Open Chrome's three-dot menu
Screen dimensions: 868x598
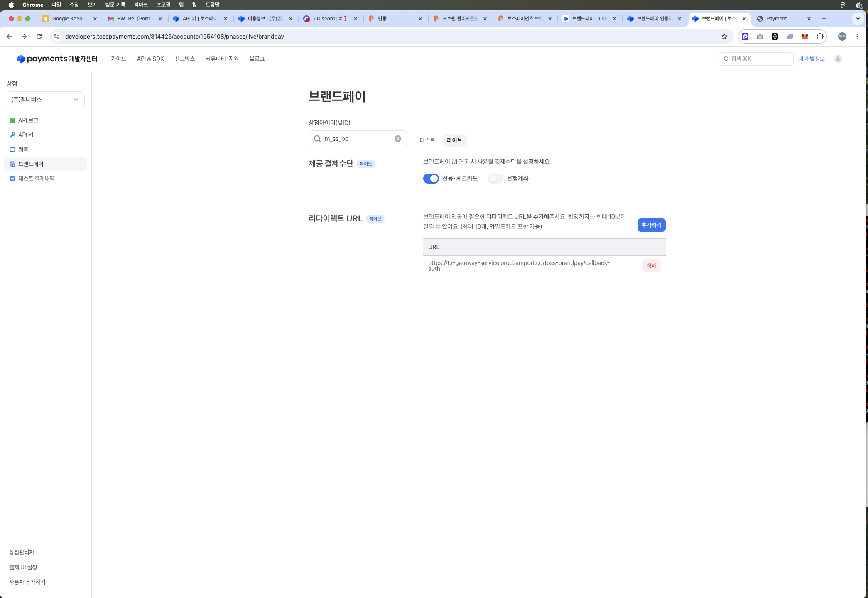857,37
